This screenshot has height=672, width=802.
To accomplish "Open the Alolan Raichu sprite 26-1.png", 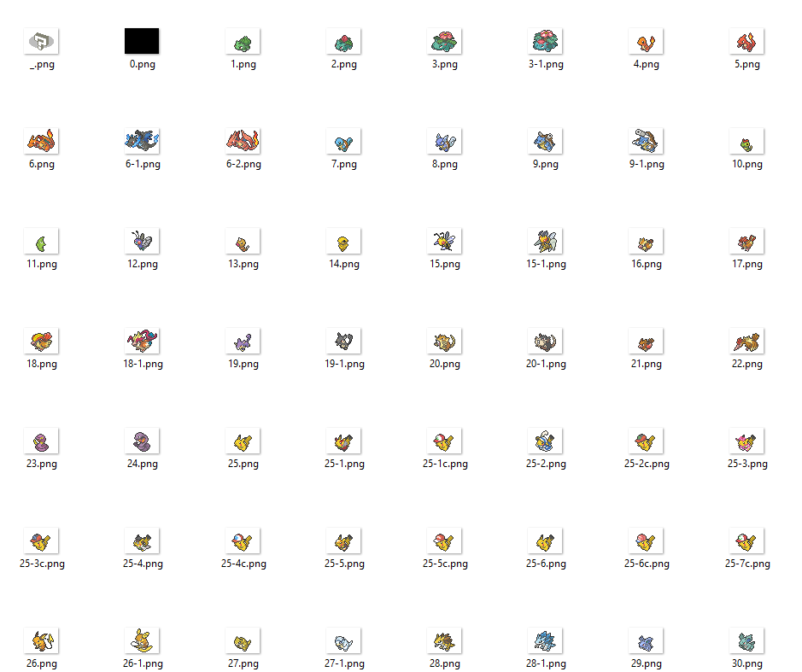I will pos(142,640).
